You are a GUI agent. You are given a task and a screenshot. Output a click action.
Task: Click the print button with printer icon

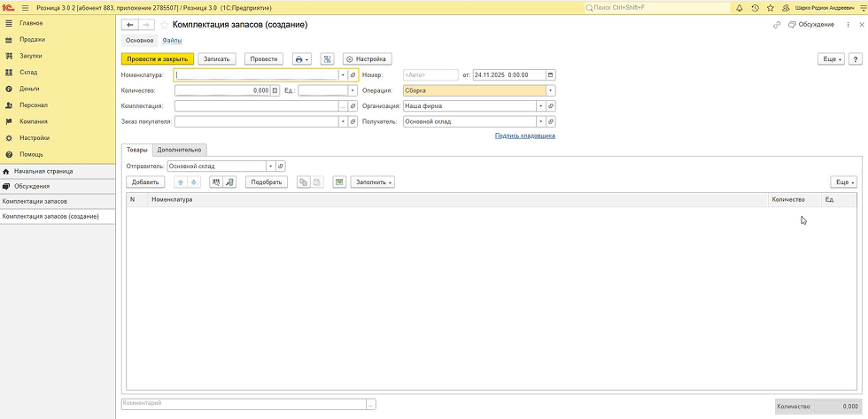(301, 59)
